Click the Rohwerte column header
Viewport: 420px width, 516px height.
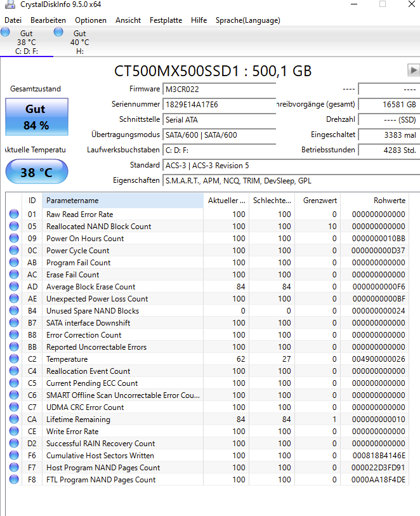(x=374, y=201)
